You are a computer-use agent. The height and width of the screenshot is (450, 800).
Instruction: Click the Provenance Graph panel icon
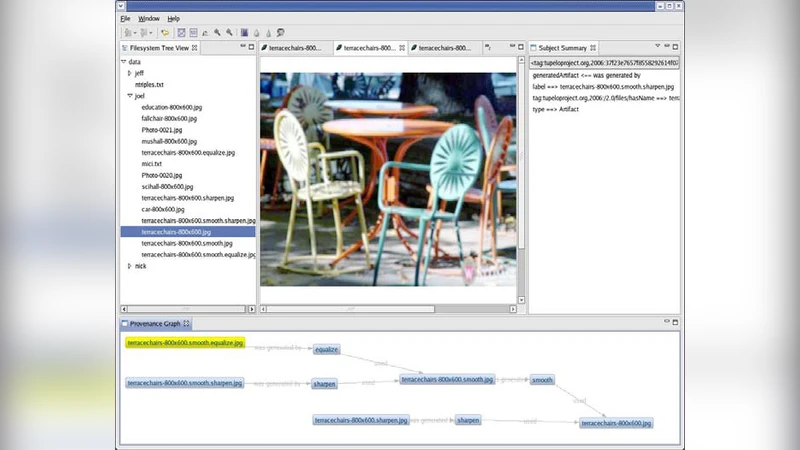(125, 324)
